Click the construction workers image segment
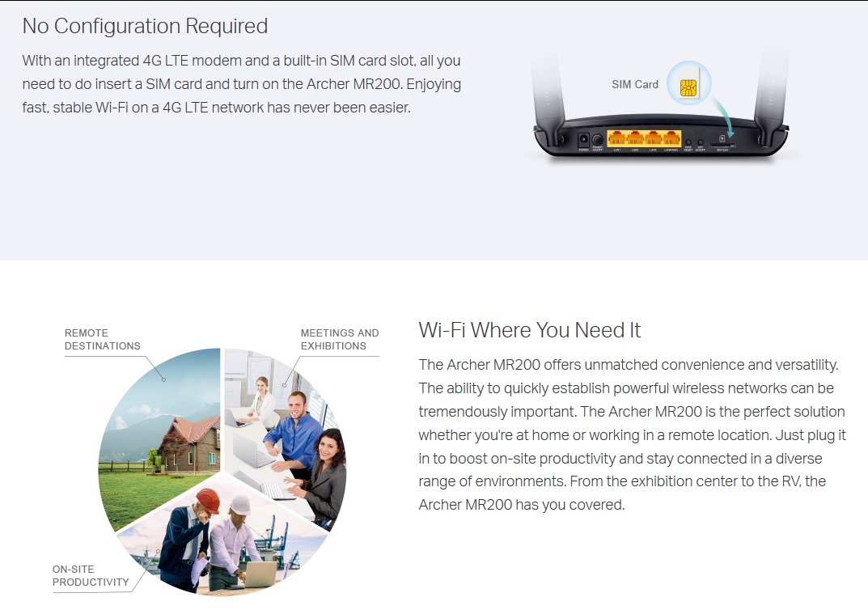 (x=222, y=538)
